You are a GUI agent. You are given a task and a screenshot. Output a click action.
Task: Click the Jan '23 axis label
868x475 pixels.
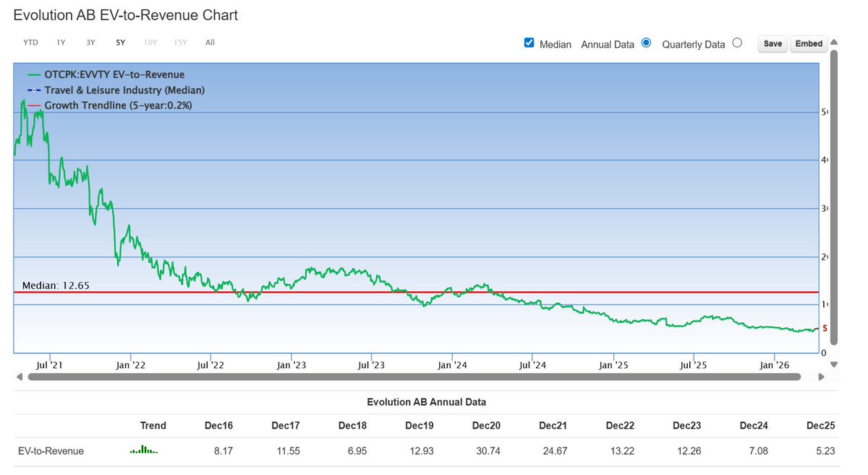292,365
